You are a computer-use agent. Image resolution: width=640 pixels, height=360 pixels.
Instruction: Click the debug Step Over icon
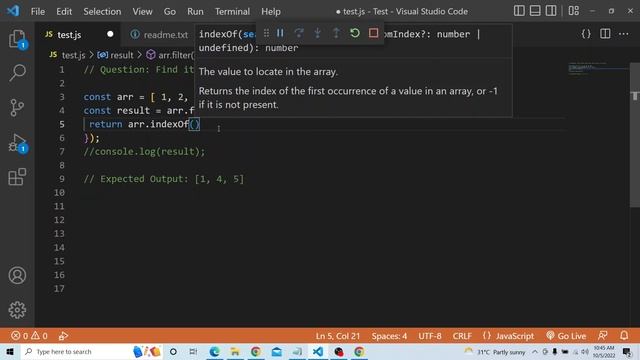point(299,33)
